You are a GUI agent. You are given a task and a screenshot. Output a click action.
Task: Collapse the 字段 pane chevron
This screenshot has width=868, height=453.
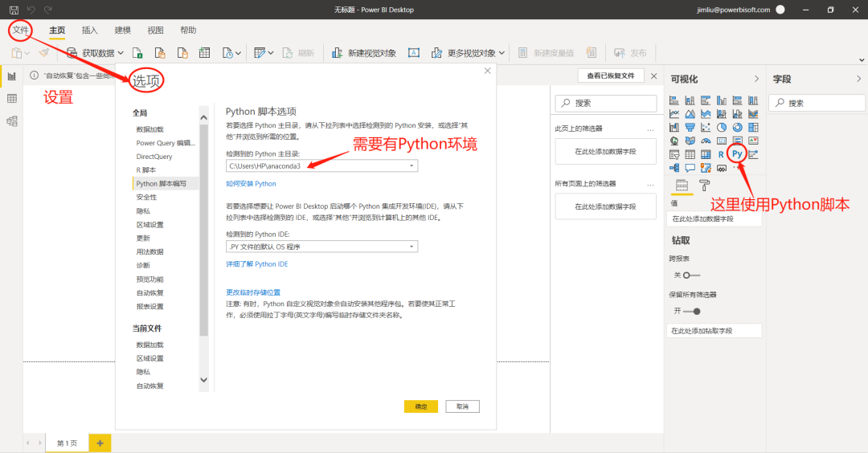tap(858, 79)
